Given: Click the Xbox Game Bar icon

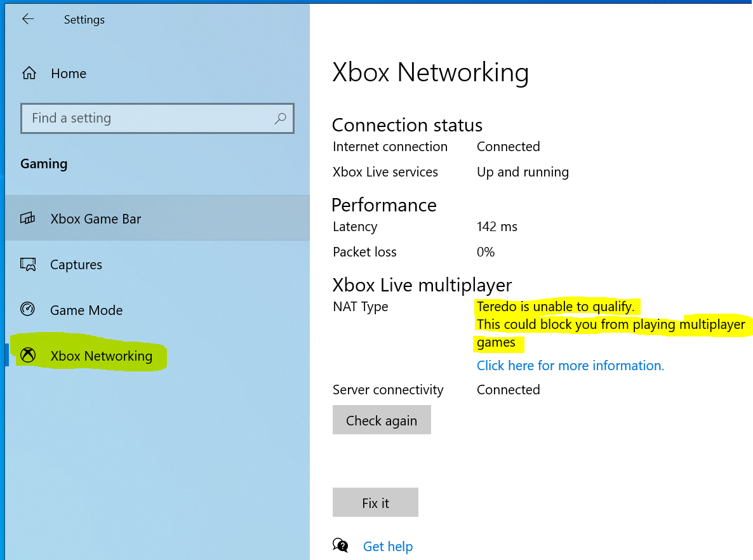Looking at the screenshot, I should (x=28, y=218).
